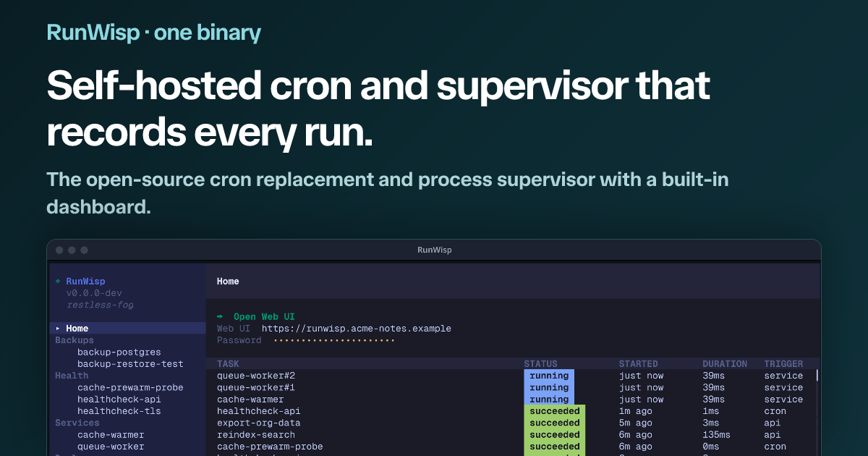Viewport: 868px width, 456px height.
Task: Click the first window control dot
Action: (60, 250)
